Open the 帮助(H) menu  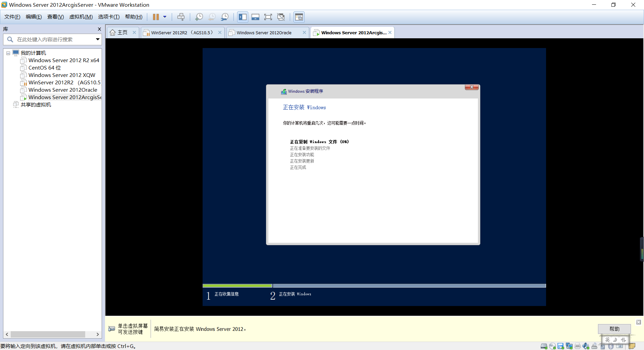(134, 17)
